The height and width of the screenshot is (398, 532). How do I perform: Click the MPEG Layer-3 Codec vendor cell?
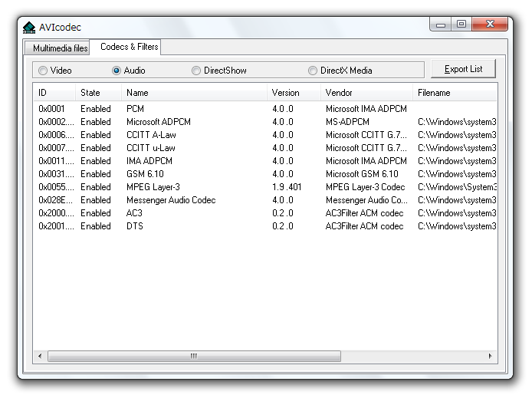click(366, 187)
